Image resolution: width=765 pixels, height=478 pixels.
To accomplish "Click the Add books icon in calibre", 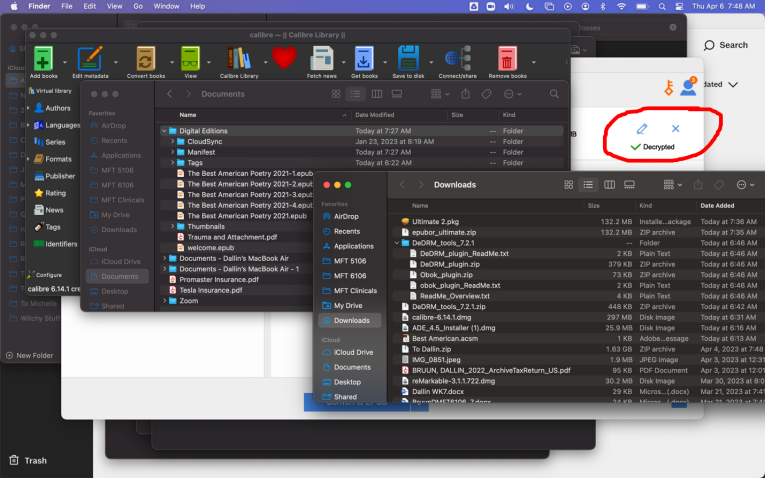I will [43, 60].
